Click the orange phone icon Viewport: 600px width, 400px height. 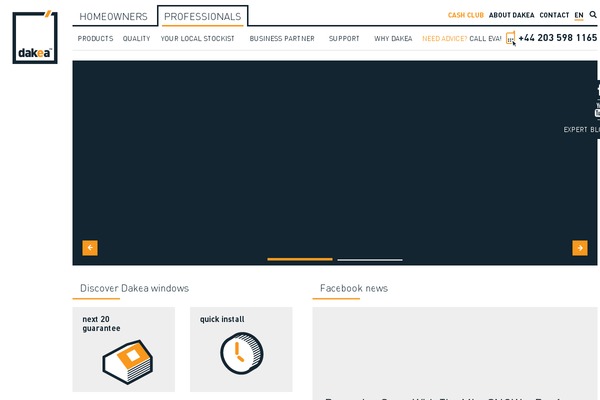(x=511, y=38)
